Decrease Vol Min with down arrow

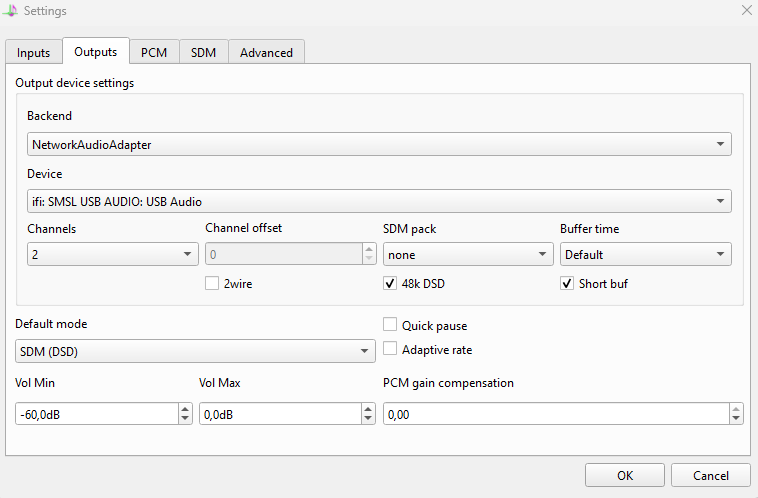pos(185,419)
